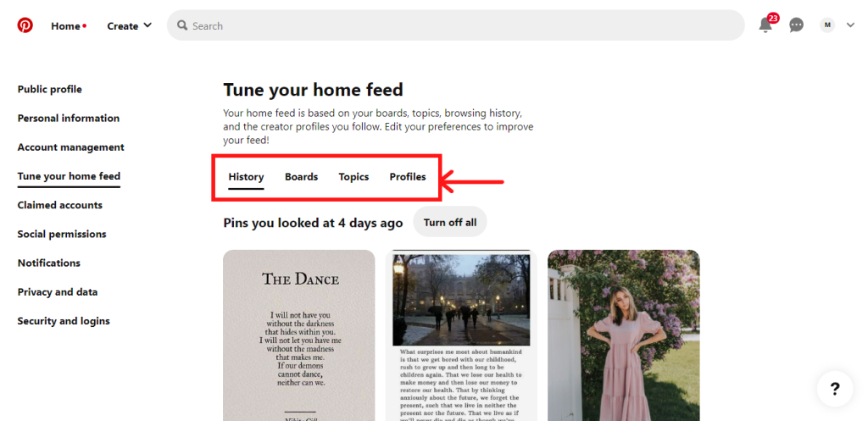Switch to the Boards tab
The width and height of the screenshot is (868, 421).
(301, 177)
